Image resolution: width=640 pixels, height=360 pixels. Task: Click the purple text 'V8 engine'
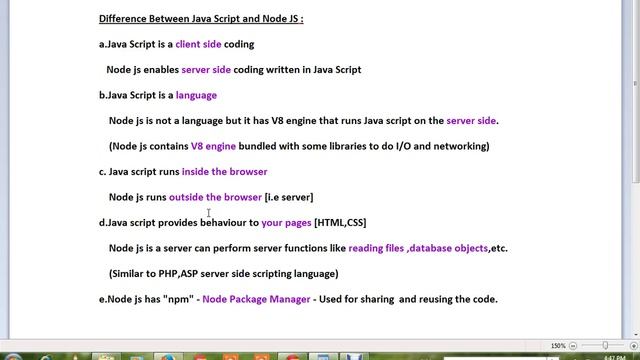(x=213, y=147)
